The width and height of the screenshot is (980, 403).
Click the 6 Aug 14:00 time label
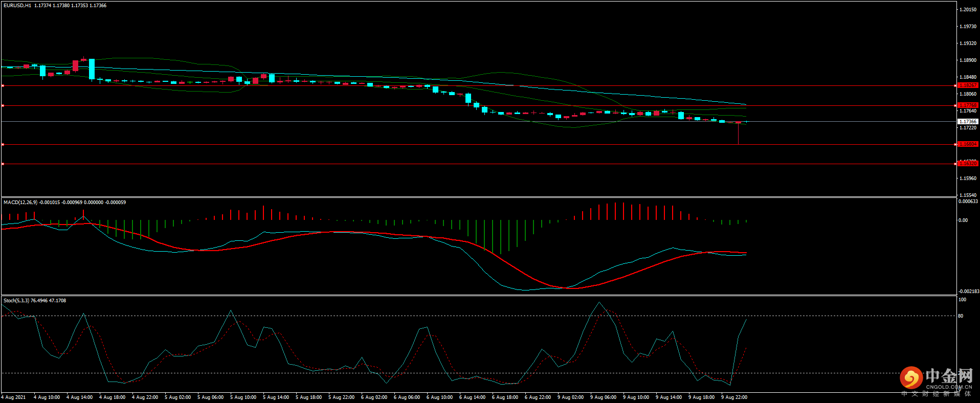[x=472, y=397]
